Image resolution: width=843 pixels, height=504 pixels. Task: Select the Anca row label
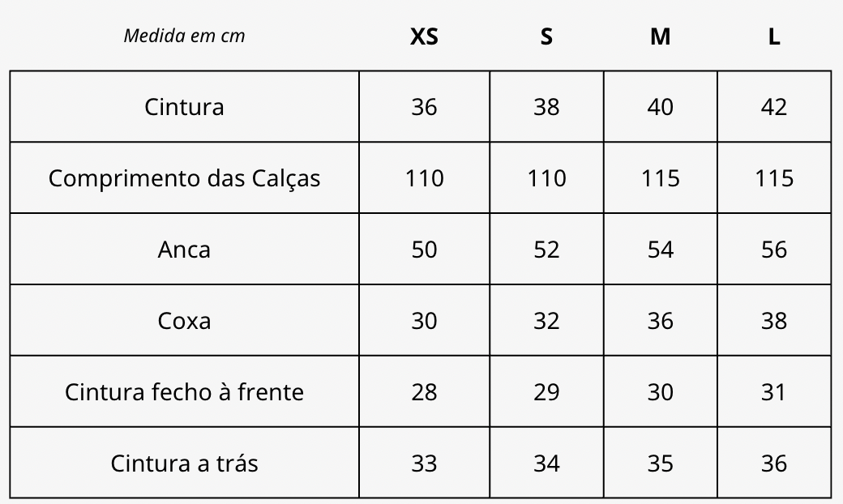184,250
